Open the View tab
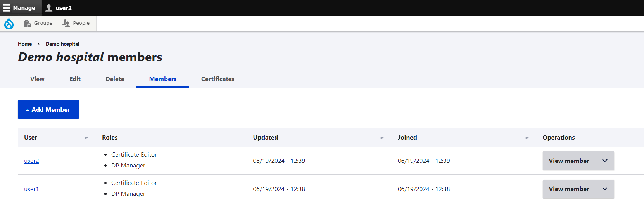 pos(37,79)
